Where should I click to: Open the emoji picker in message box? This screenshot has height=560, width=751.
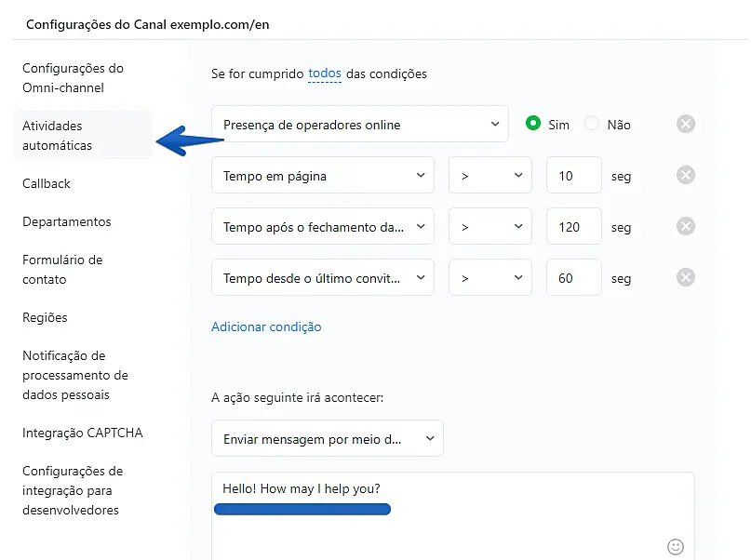coord(677,546)
